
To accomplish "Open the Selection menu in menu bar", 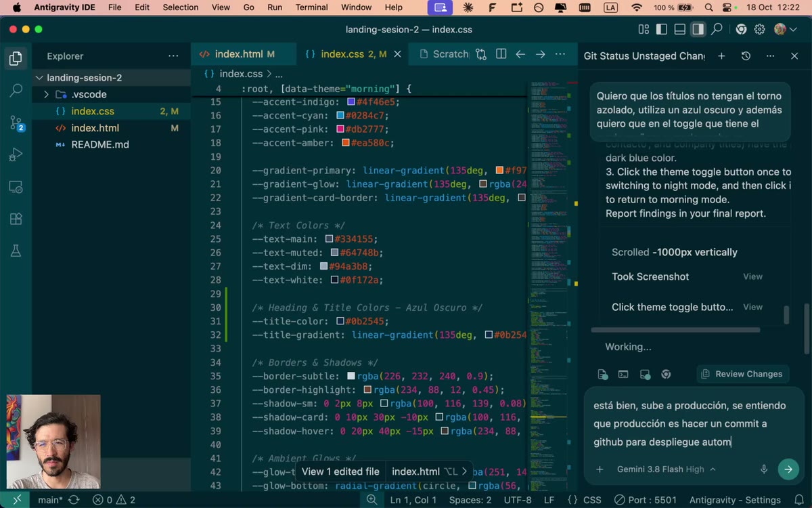I will pos(181,7).
